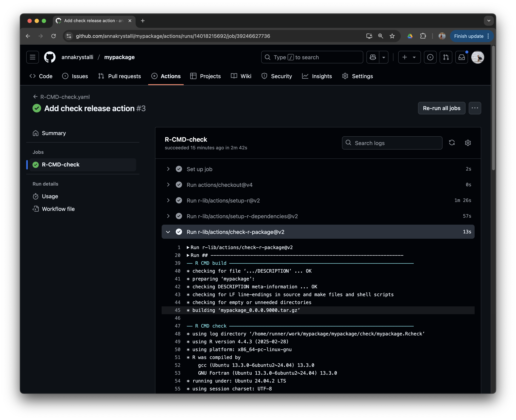Reload the page with browser refresh
Viewport: 516px width, 420px height.
click(x=54, y=36)
